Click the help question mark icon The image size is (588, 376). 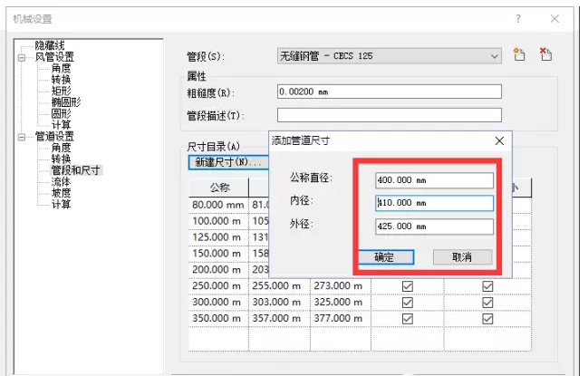coord(518,18)
